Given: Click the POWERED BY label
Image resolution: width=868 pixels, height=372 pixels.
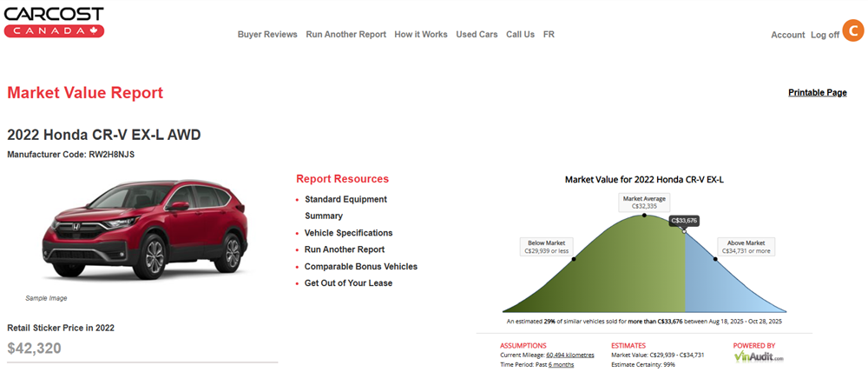Looking at the screenshot, I should click(x=754, y=345).
